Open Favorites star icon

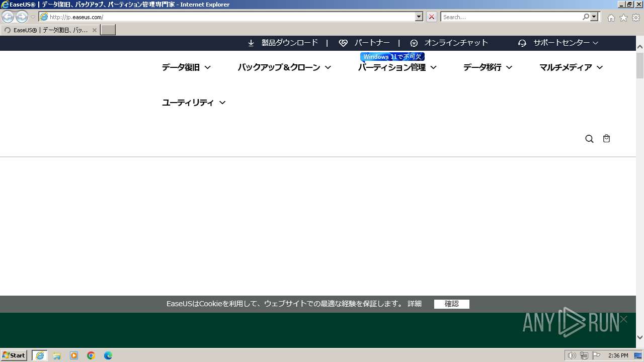(623, 18)
